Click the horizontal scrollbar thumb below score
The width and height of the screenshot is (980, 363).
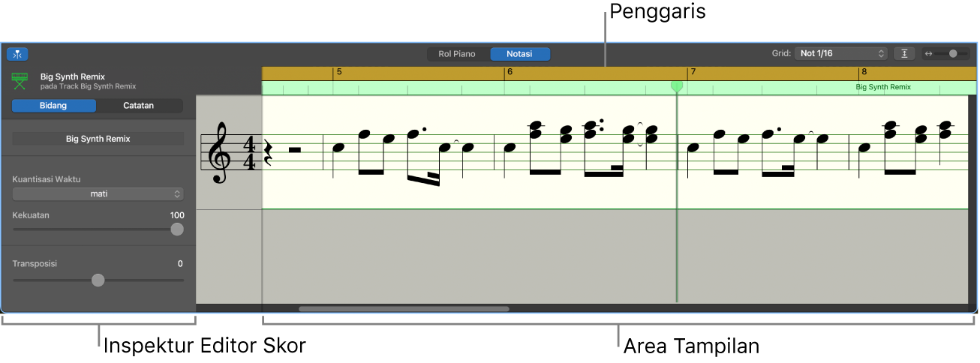[x=404, y=308]
